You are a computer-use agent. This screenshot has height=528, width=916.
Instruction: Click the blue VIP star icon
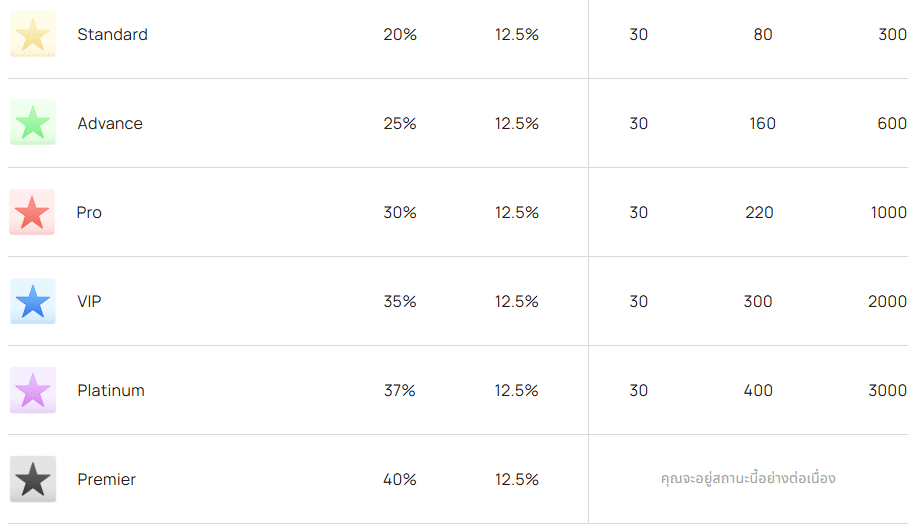pyautogui.click(x=33, y=301)
